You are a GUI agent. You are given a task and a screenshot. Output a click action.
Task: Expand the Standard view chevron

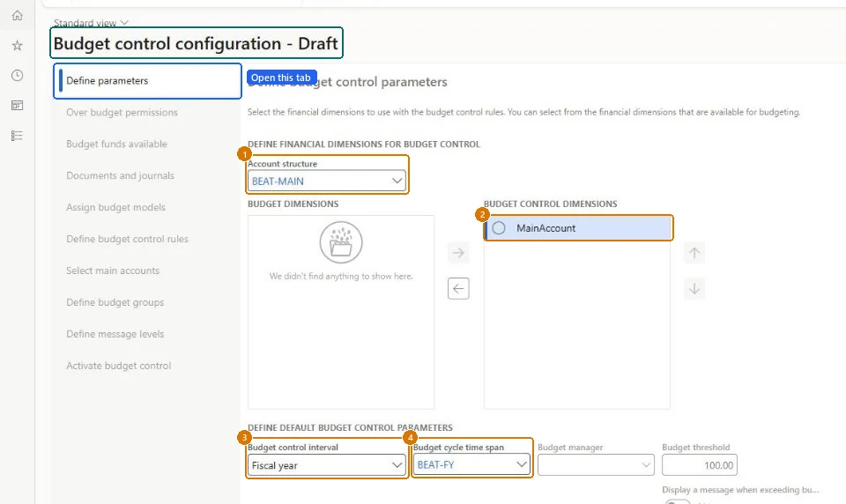pyautogui.click(x=124, y=23)
